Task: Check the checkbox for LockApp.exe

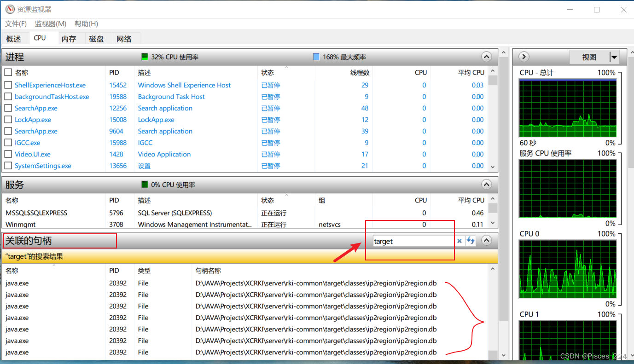Action: coord(8,120)
